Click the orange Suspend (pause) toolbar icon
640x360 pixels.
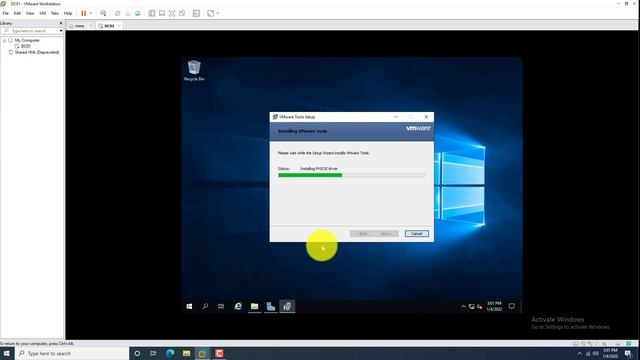84,13
